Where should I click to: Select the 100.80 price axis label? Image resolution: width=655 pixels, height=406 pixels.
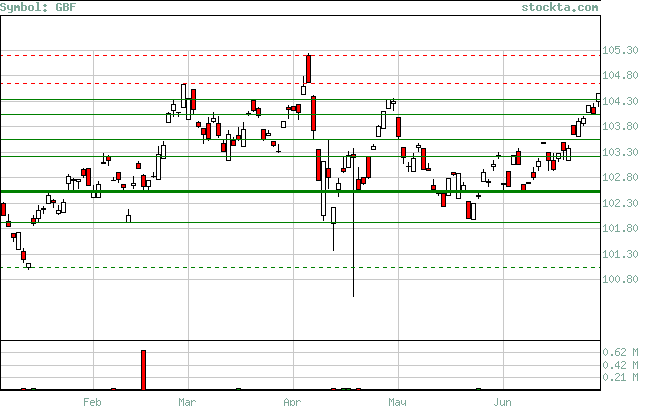[x=620, y=279]
